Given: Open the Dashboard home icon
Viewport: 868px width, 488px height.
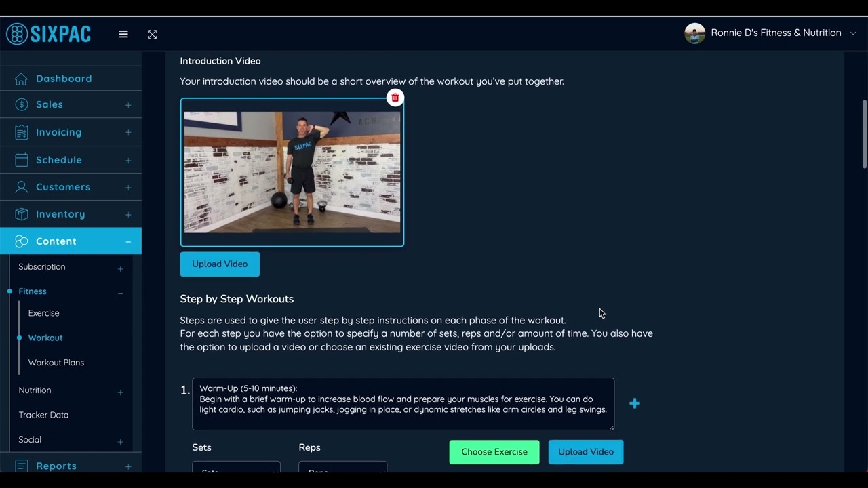Looking at the screenshot, I should click(x=22, y=78).
